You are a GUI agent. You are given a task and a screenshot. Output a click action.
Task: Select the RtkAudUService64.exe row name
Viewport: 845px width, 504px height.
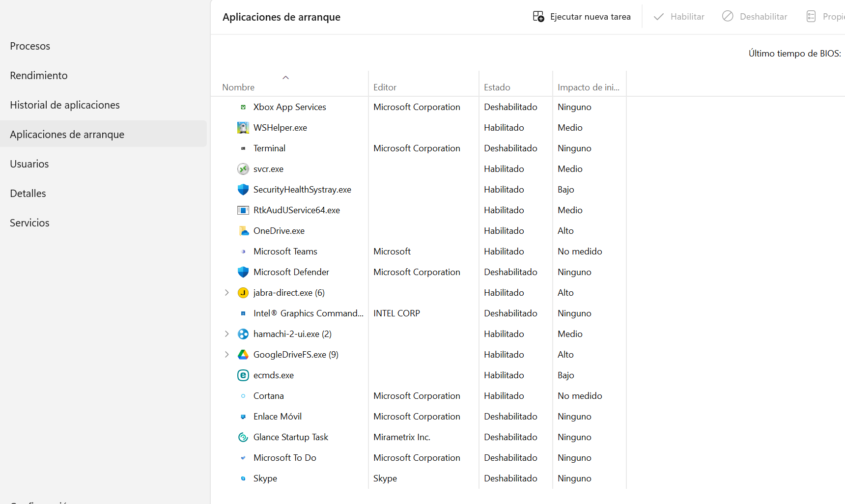[x=297, y=210]
